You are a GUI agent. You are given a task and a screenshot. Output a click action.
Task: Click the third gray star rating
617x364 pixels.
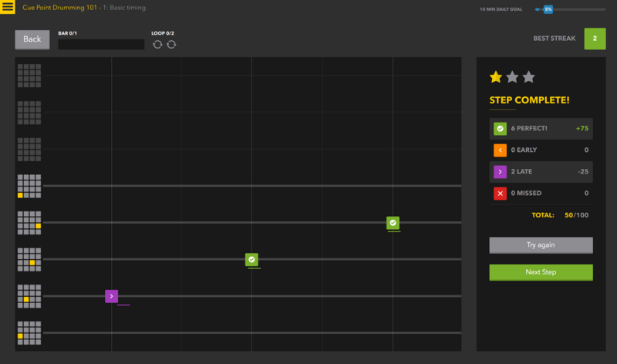[x=528, y=77]
